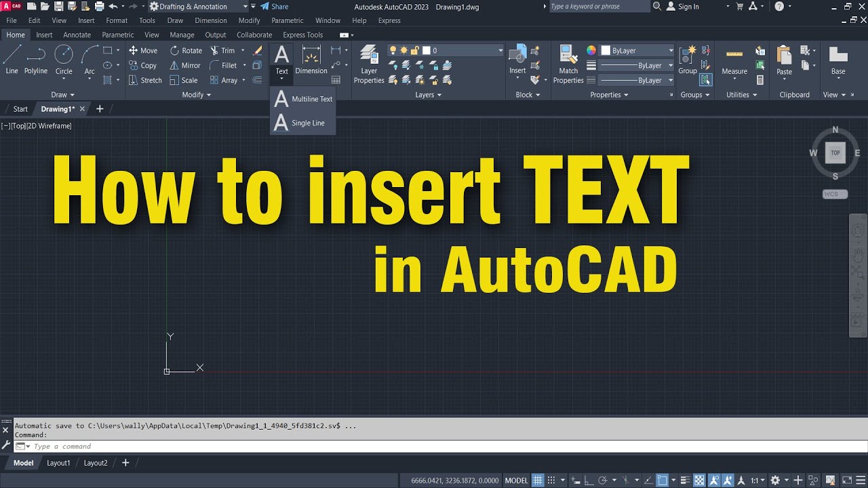Switch to Layout1 tab
This screenshot has height=488, width=868.
[x=58, y=463]
